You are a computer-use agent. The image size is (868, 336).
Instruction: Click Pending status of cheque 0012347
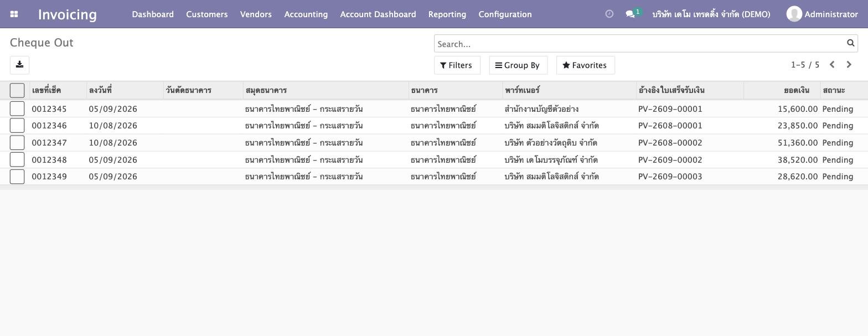coord(838,143)
